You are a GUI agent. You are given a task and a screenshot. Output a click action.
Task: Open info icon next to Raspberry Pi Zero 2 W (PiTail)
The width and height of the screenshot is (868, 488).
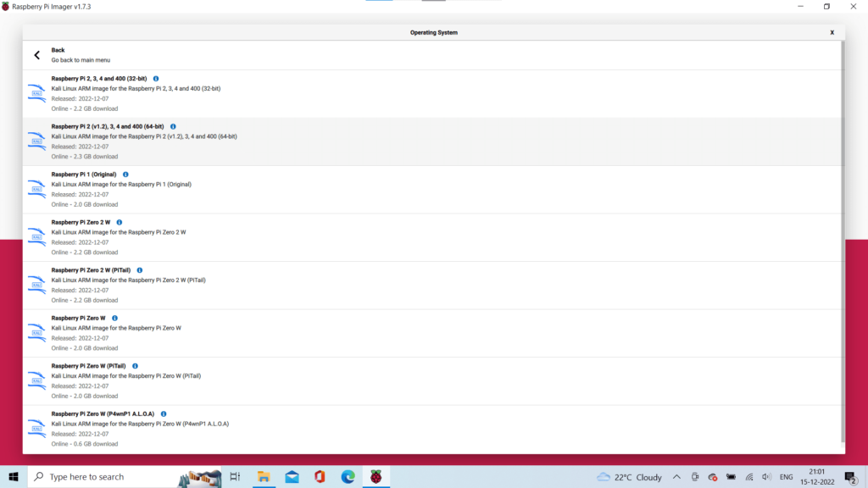pyautogui.click(x=140, y=270)
